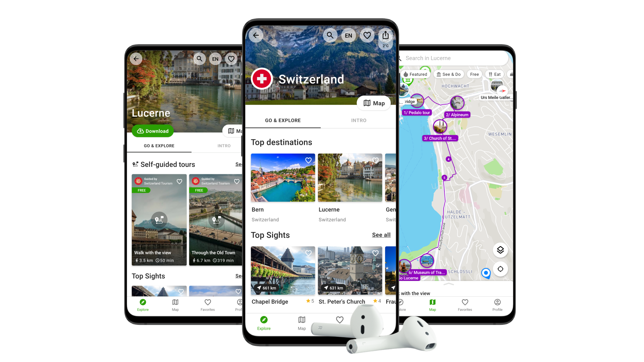The image size is (644, 362).
Task: Toggle favorite heart on Chapel Bridge card
Action: coord(308,253)
